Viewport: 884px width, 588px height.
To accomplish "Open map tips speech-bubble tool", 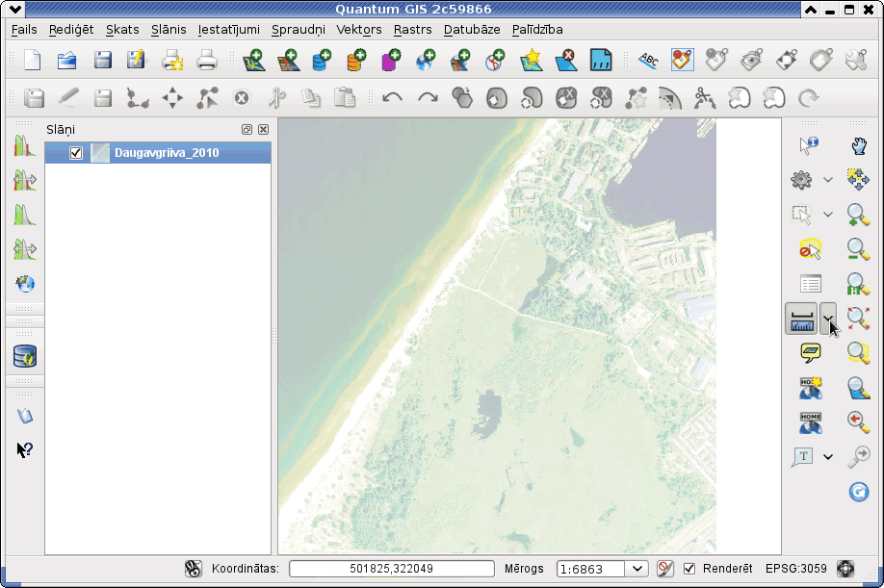I will coord(810,353).
